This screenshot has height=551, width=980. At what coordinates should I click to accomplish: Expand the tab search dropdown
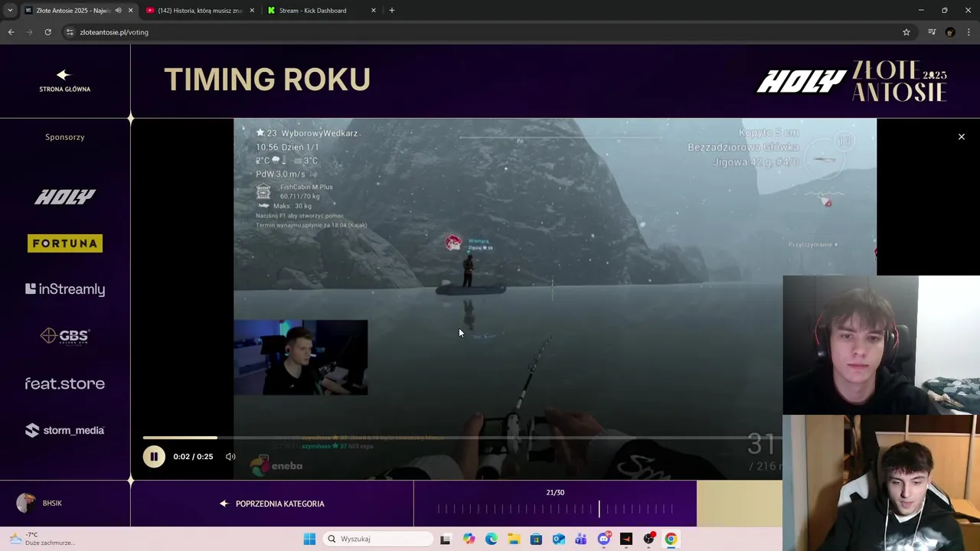pyautogui.click(x=10, y=11)
